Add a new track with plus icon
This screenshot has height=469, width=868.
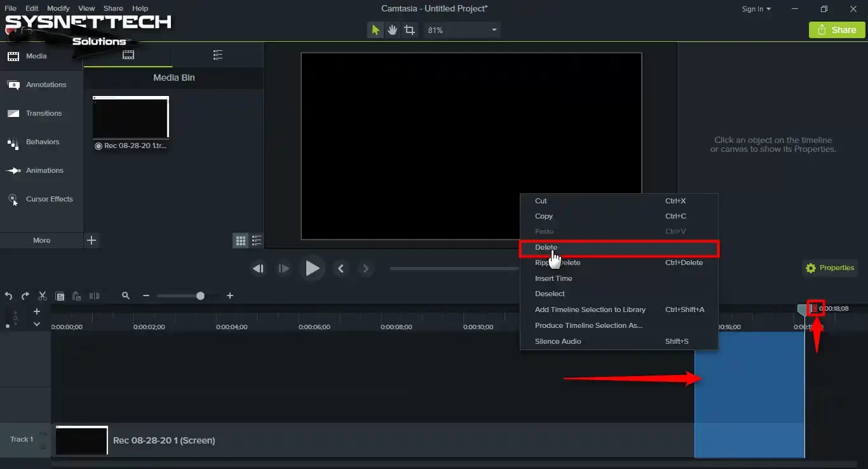click(37, 311)
